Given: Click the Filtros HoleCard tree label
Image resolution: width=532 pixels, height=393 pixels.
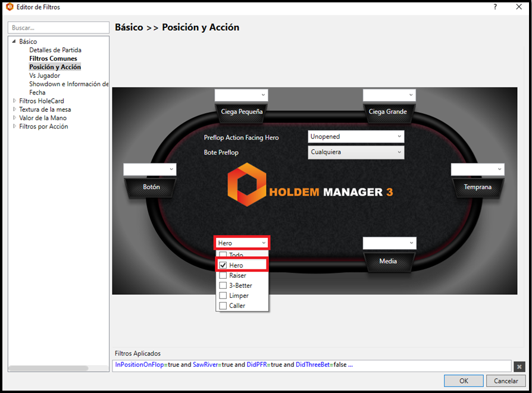Looking at the screenshot, I should [42, 100].
